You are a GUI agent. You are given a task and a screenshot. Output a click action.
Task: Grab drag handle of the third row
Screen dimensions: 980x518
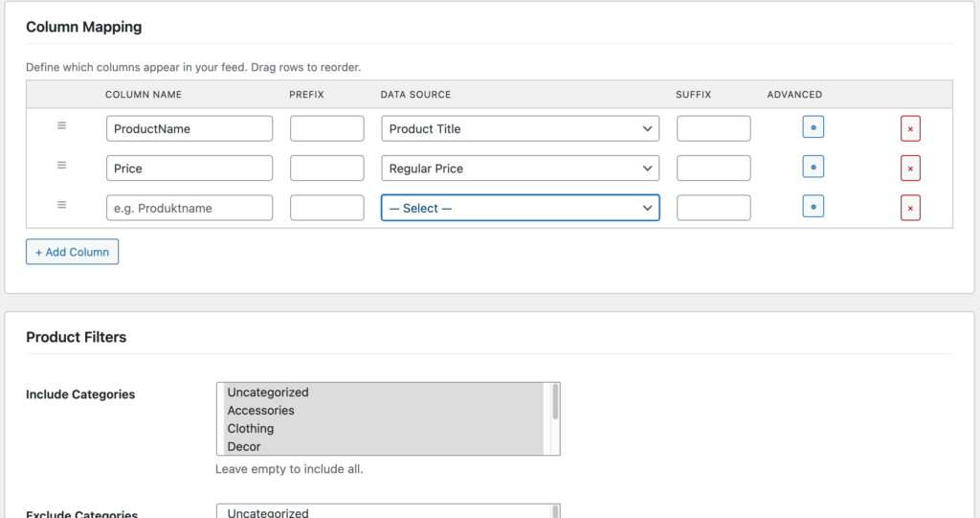pyautogui.click(x=62, y=205)
